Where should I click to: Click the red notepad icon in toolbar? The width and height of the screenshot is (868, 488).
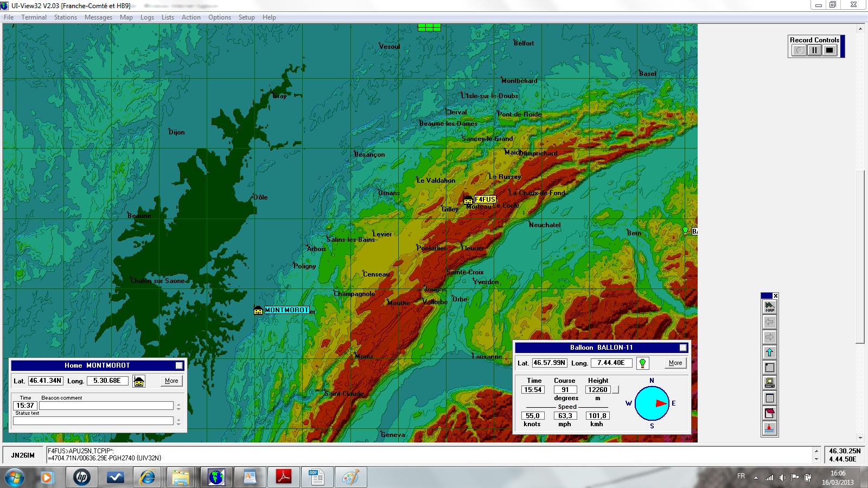(x=769, y=413)
